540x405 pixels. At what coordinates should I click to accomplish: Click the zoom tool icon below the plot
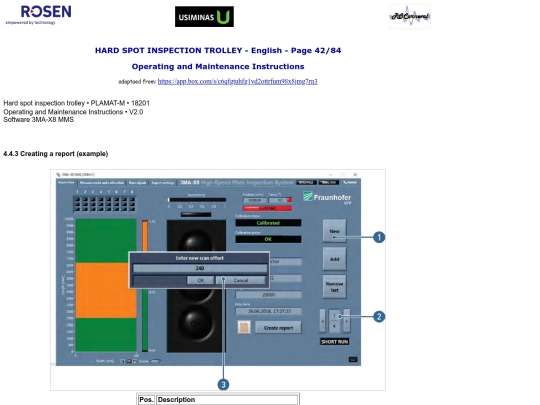click(129, 361)
